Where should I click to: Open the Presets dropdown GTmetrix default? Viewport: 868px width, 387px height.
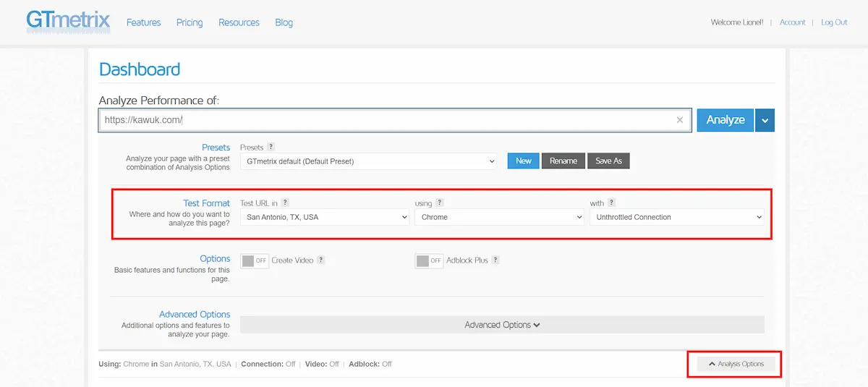368,161
